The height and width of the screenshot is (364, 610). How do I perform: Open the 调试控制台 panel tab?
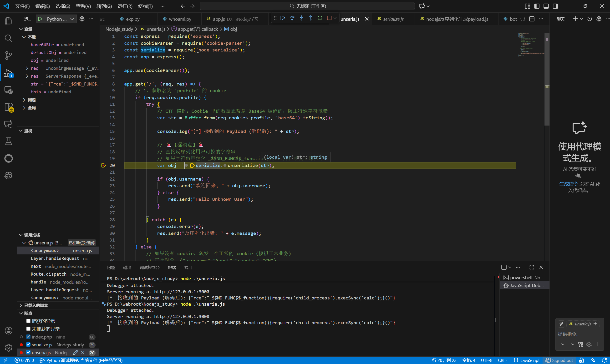(149, 267)
